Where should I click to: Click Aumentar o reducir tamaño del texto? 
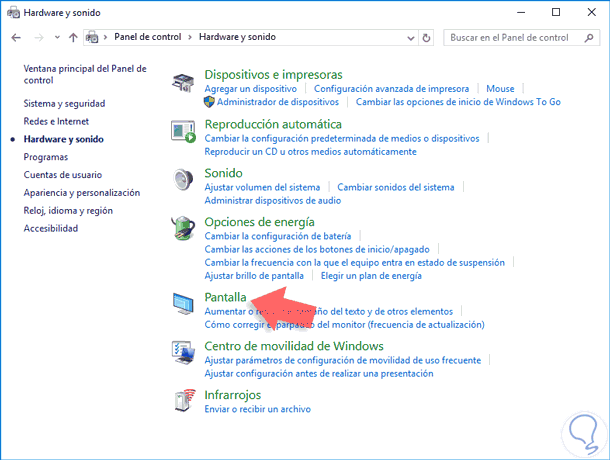tap(329, 311)
